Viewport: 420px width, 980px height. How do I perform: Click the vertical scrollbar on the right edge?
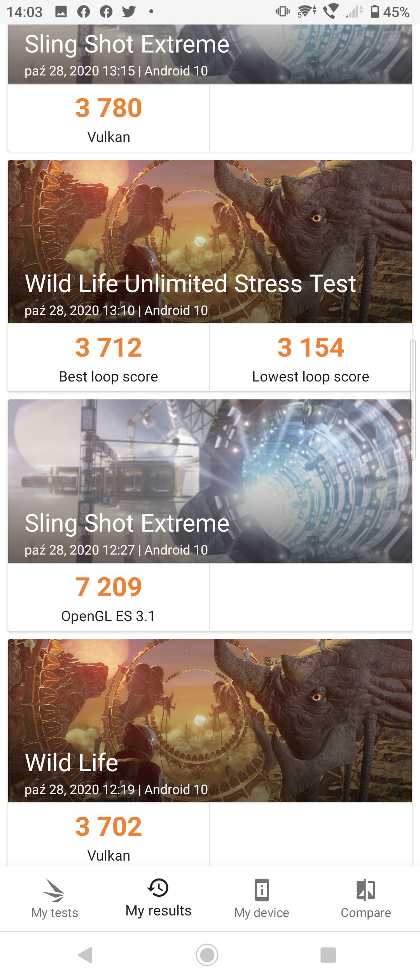[413, 399]
